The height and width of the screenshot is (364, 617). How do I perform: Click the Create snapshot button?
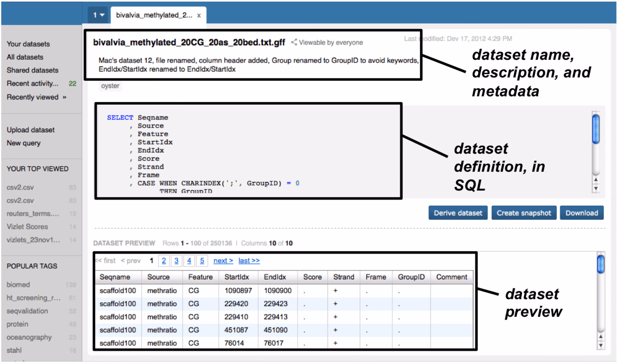click(x=524, y=213)
